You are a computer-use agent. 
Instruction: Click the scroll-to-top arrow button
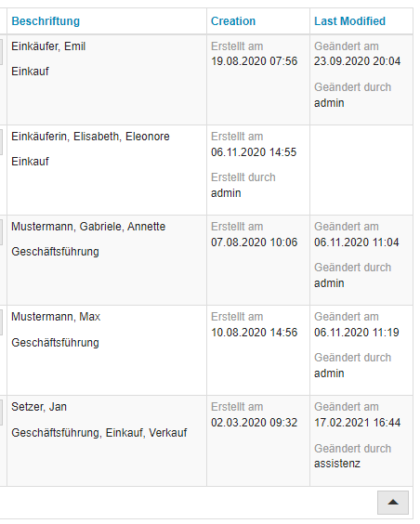393,503
